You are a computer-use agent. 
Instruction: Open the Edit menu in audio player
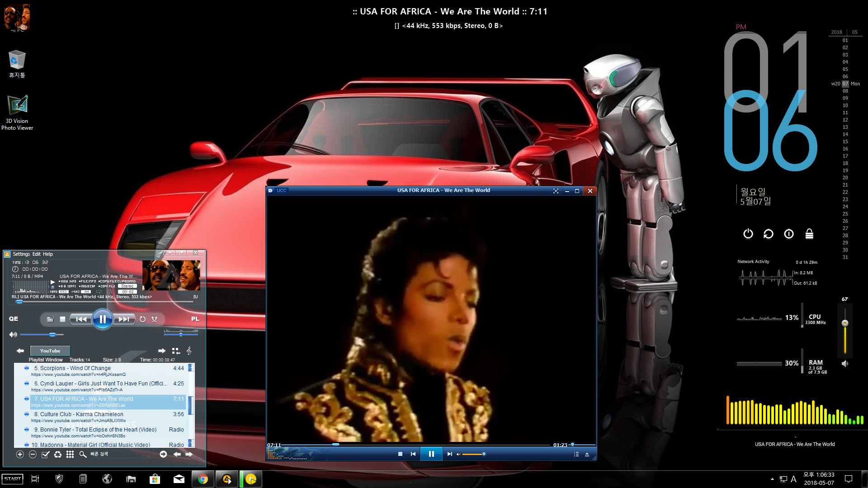36,254
